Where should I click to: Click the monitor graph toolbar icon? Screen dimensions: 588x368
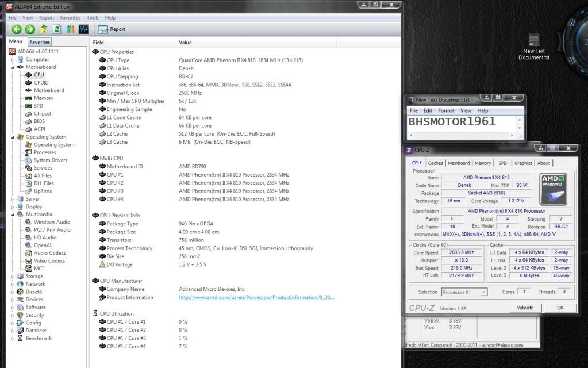coord(83,29)
